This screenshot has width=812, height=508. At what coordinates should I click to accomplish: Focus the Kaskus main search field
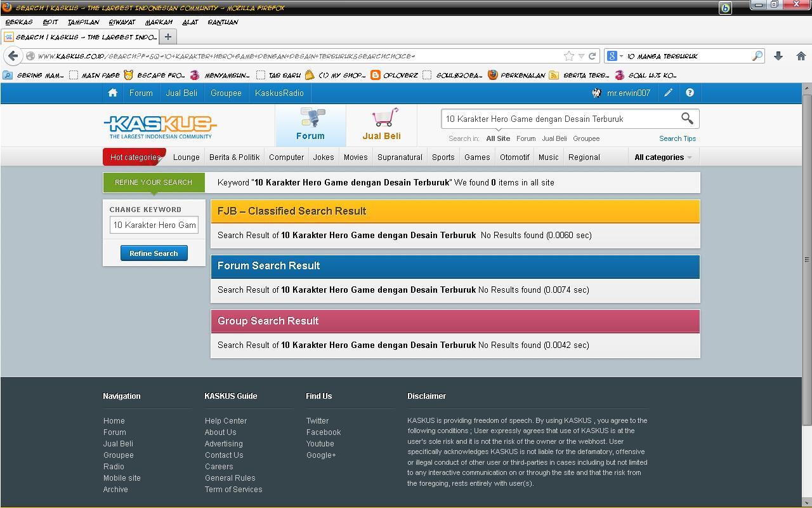coord(561,119)
